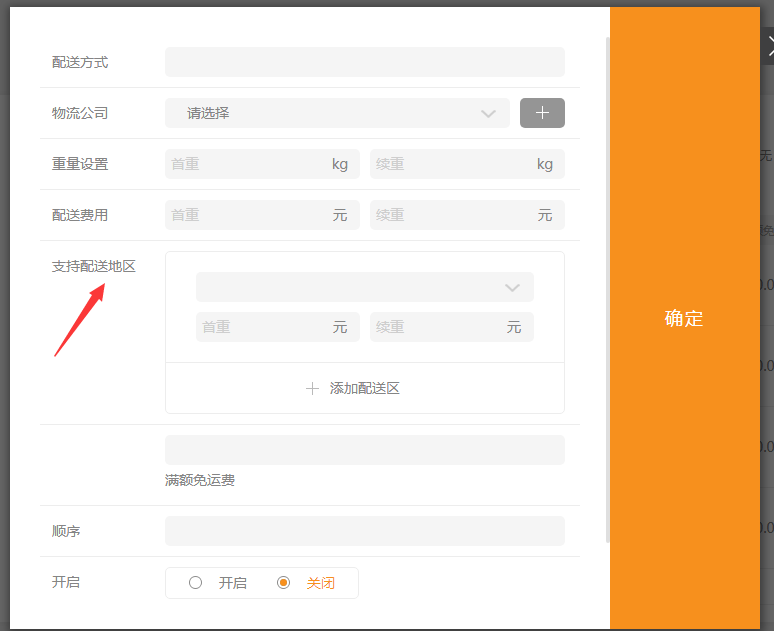The width and height of the screenshot is (774, 631).
Task: Click the 顺序 input field
Action: click(x=364, y=531)
